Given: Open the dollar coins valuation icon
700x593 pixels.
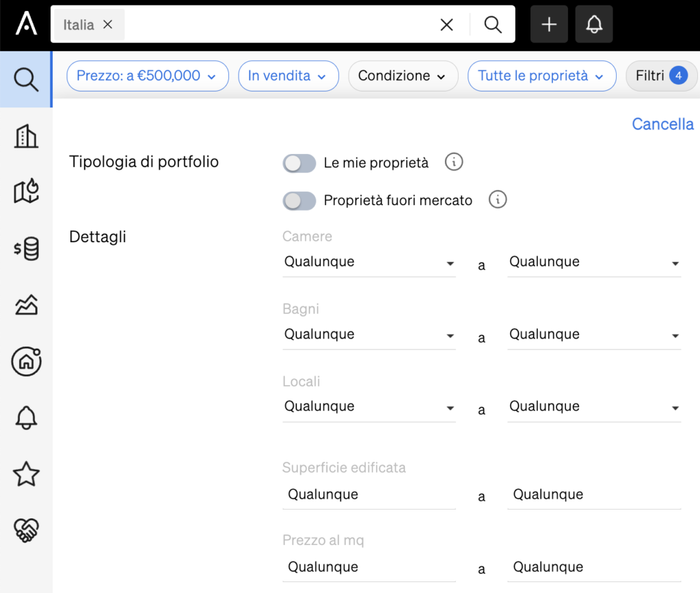Looking at the screenshot, I should point(27,249).
